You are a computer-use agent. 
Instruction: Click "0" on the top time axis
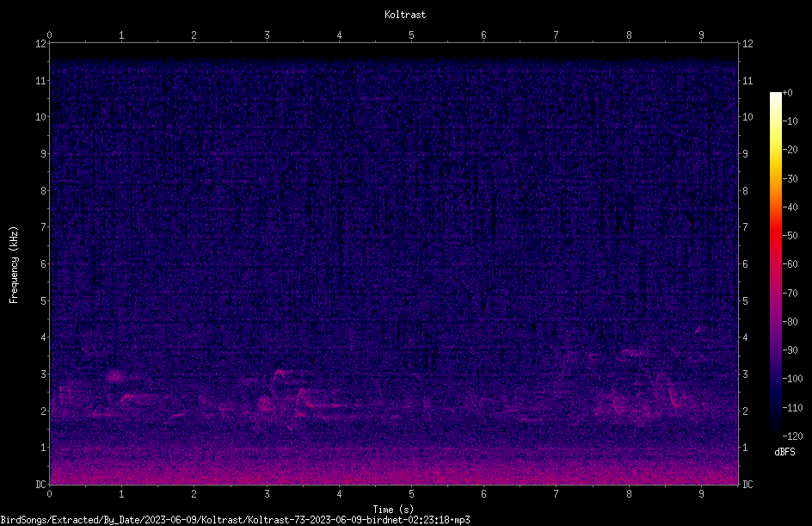49,35
